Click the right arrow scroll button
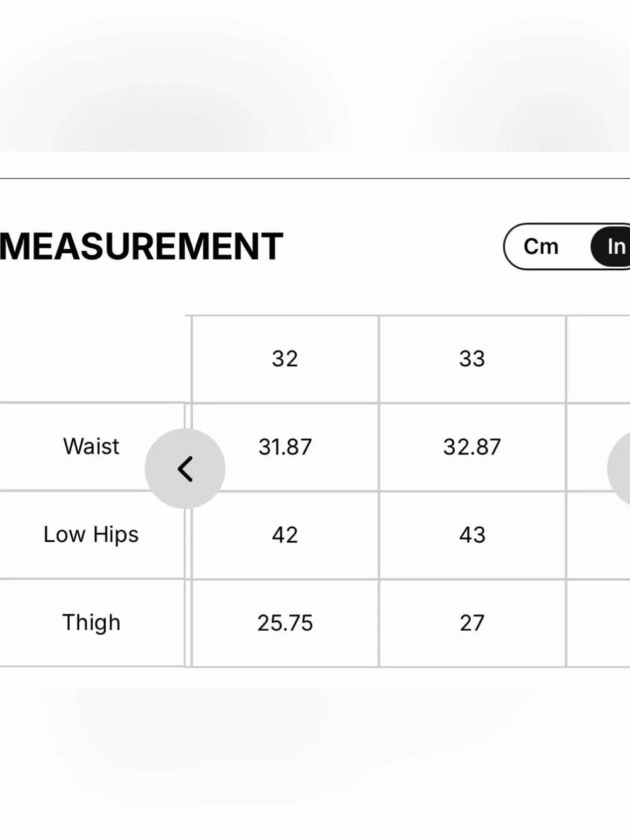Screen dimensions: 630x840 [620, 468]
